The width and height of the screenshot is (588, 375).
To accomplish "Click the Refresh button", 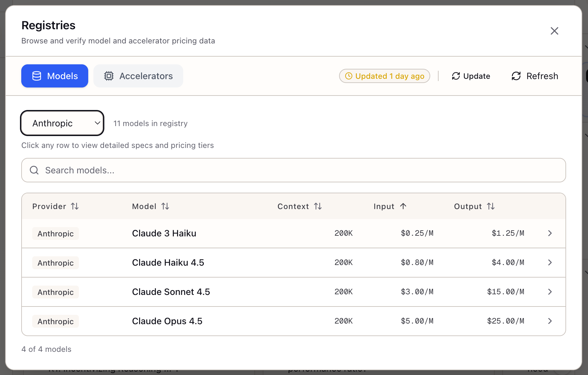I will click(x=534, y=76).
